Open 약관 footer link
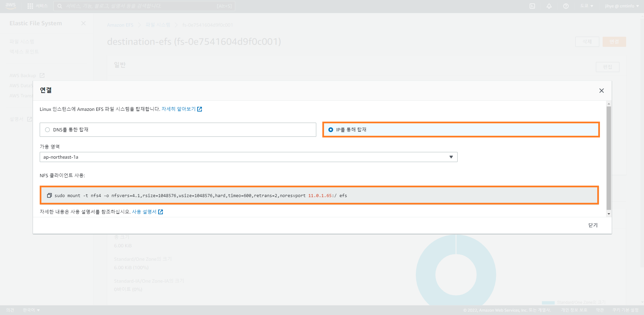Screen dimensions: 644x315 pyautogui.click(x=600, y=310)
